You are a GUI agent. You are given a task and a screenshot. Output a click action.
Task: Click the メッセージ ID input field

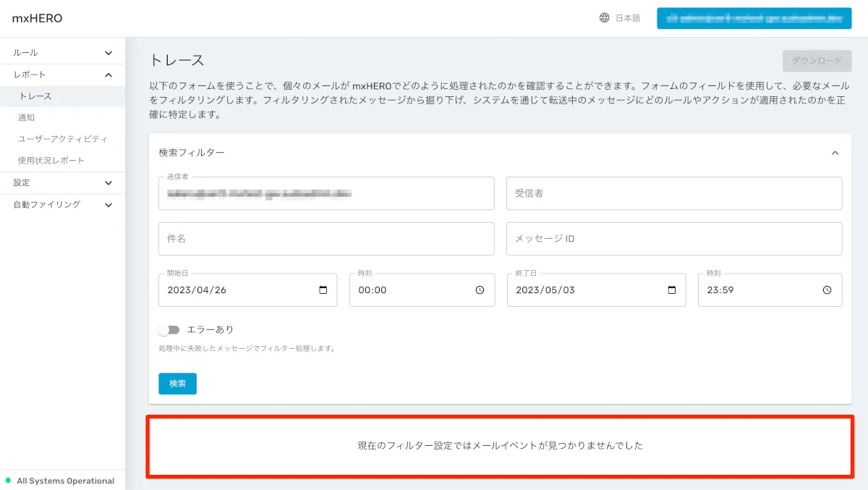673,239
